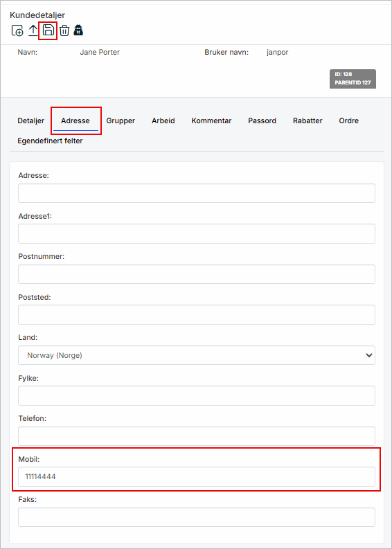Click the upload arrow icon
392x549 pixels.
coord(33,31)
